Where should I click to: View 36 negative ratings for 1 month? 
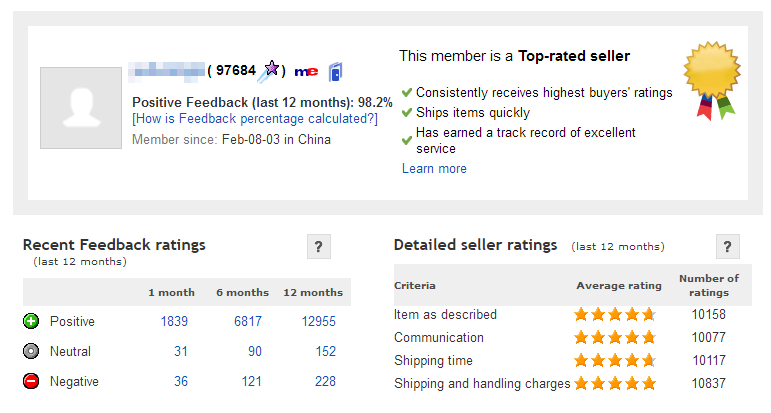pyautogui.click(x=181, y=381)
